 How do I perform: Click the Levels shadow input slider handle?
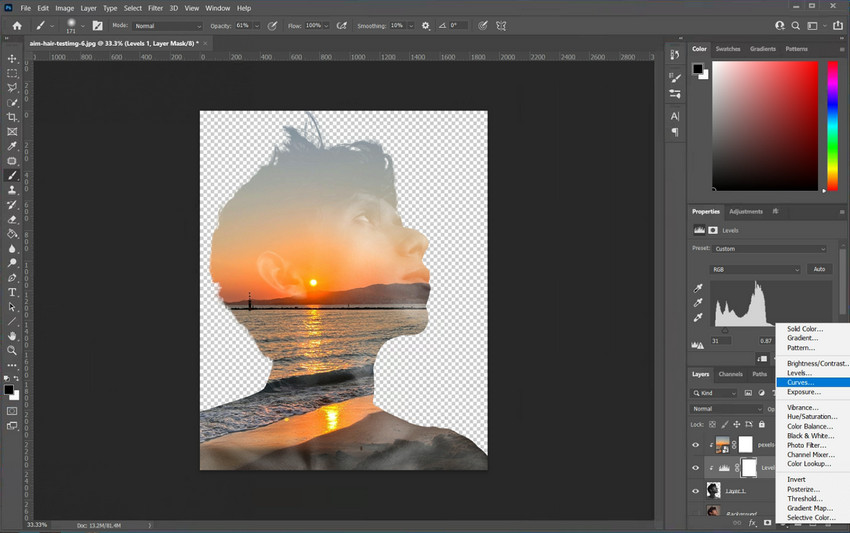tap(725, 330)
